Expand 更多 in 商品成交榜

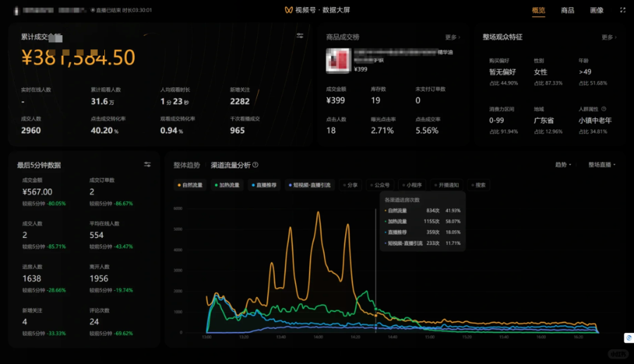coord(452,37)
